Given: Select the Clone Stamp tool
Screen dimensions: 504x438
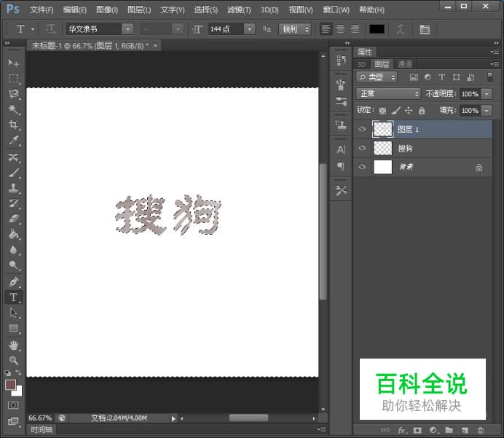Looking at the screenshot, I should pyautogui.click(x=13, y=188).
